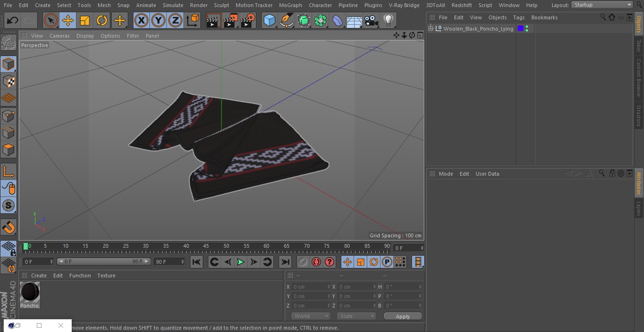
Task: Open the MoGraph menu
Action: click(290, 5)
